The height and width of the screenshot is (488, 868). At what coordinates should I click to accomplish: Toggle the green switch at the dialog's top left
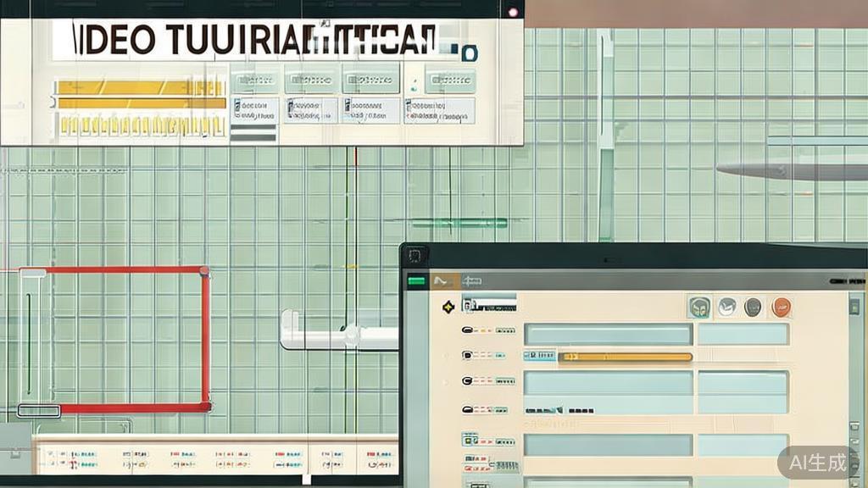point(416,279)
